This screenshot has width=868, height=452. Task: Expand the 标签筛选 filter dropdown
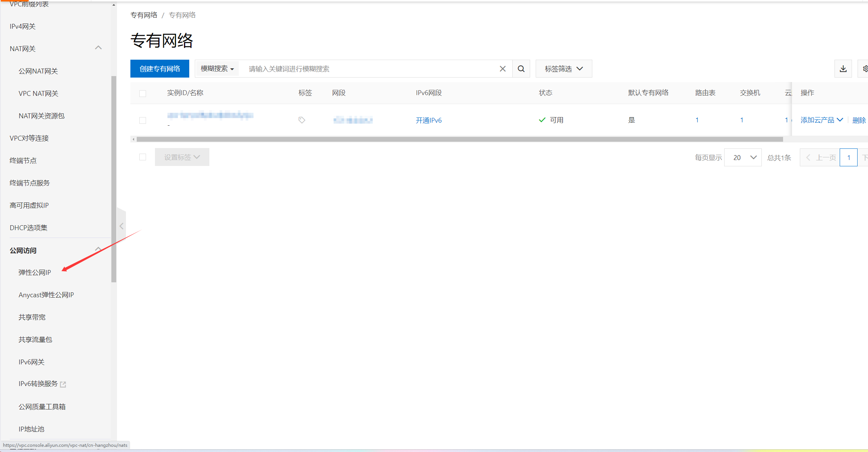[564, 69]
